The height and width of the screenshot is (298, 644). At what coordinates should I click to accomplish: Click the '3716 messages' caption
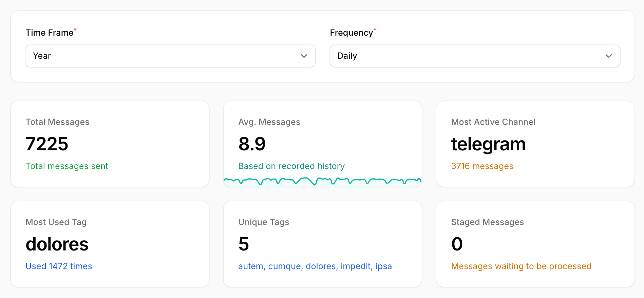(x=482, y=166)
